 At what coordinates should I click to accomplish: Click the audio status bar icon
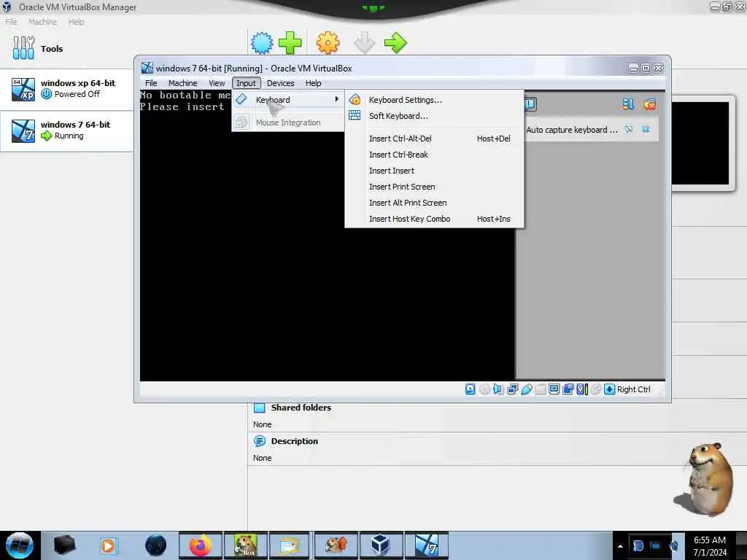tap(498, 389)
